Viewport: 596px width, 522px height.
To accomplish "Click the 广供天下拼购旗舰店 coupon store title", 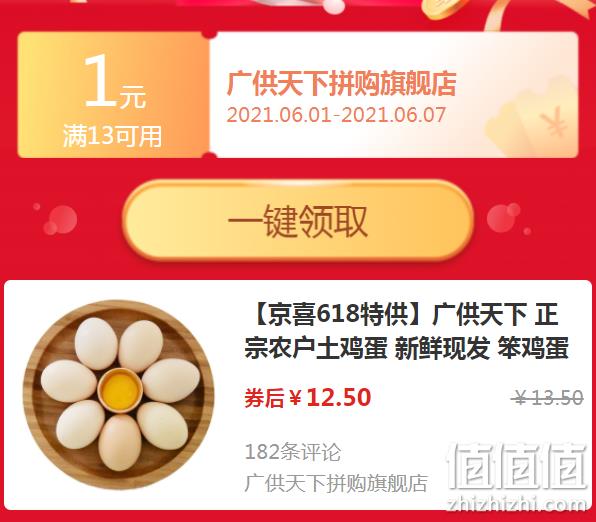I will [341, 83].
